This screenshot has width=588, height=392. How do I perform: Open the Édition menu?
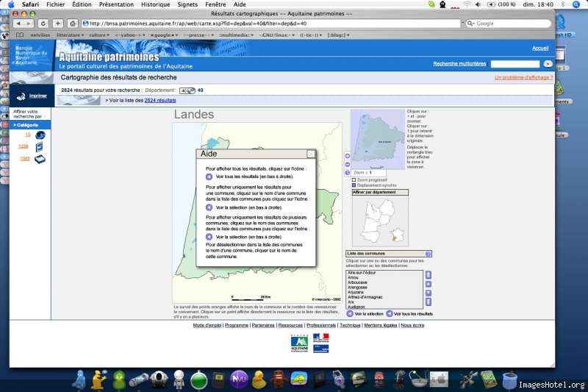point(82,4)
